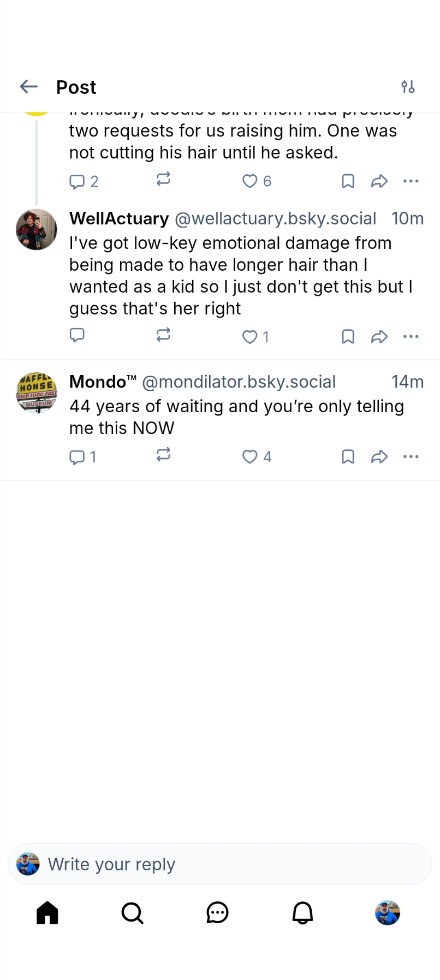Viewport: 440px width, 980px height.
Task: Go back using the arrow icon
Action: (x=28, y=87)
